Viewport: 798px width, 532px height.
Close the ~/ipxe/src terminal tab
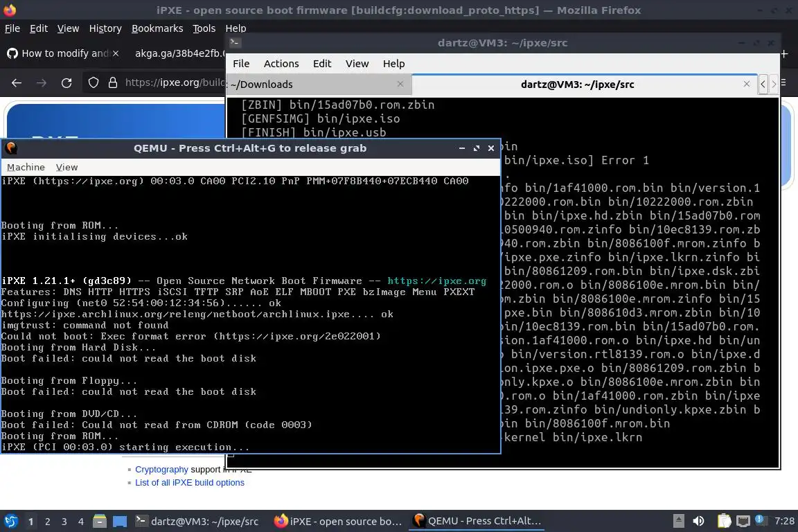pyautogui.click(x=747, y=84)
